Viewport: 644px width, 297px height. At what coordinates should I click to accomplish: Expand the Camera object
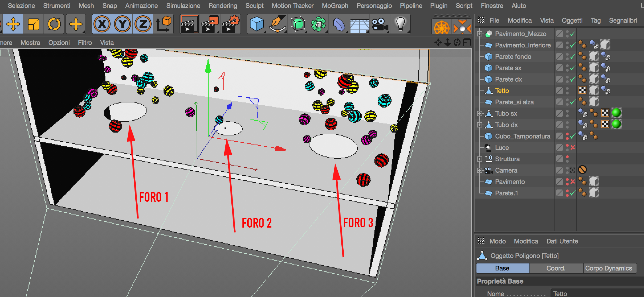(480, 170)
